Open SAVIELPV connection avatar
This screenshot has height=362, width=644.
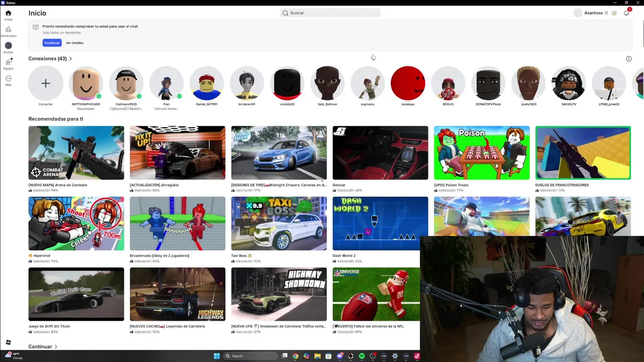569,83
